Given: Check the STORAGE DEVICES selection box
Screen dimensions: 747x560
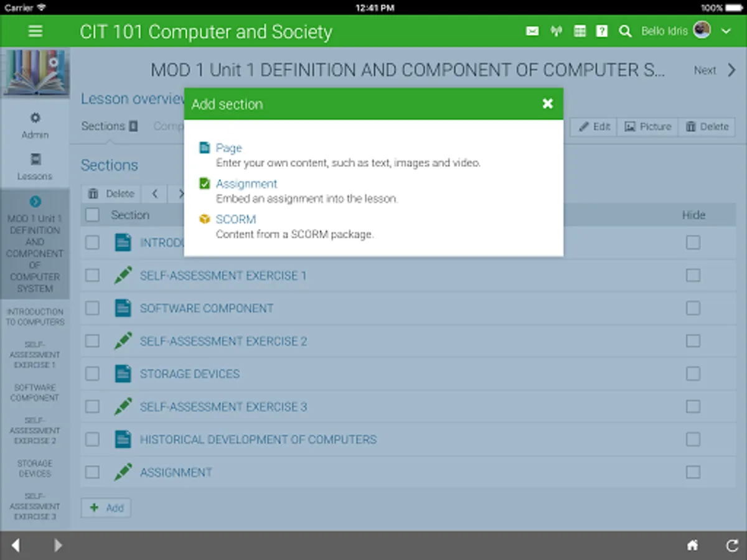Looking at the screenshot, I should click(x=92, y=373).
